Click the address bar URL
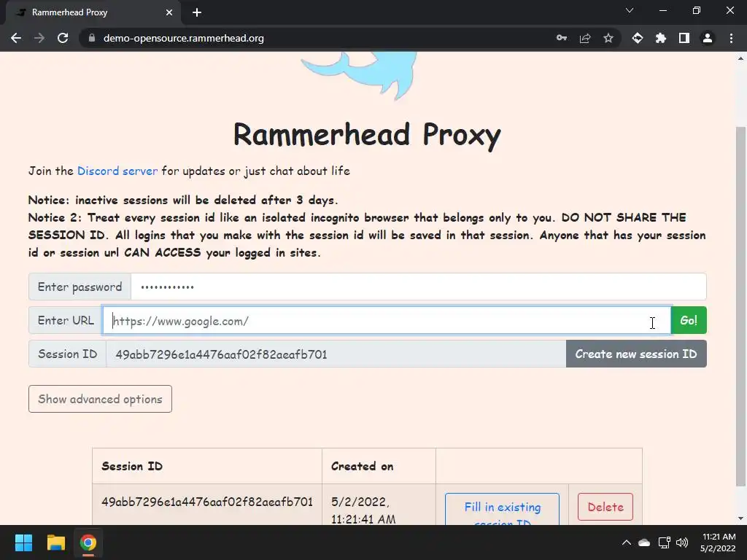 click(183, 38)
